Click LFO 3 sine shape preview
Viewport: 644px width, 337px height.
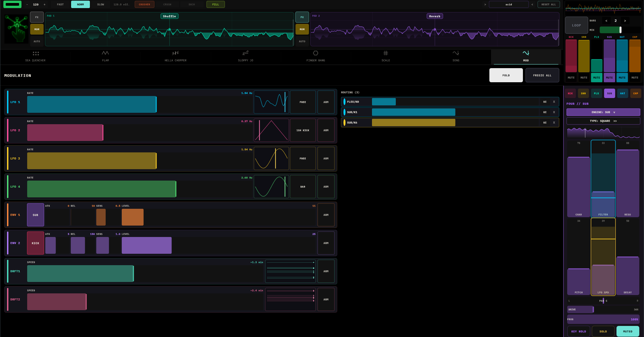coord(271,158)
